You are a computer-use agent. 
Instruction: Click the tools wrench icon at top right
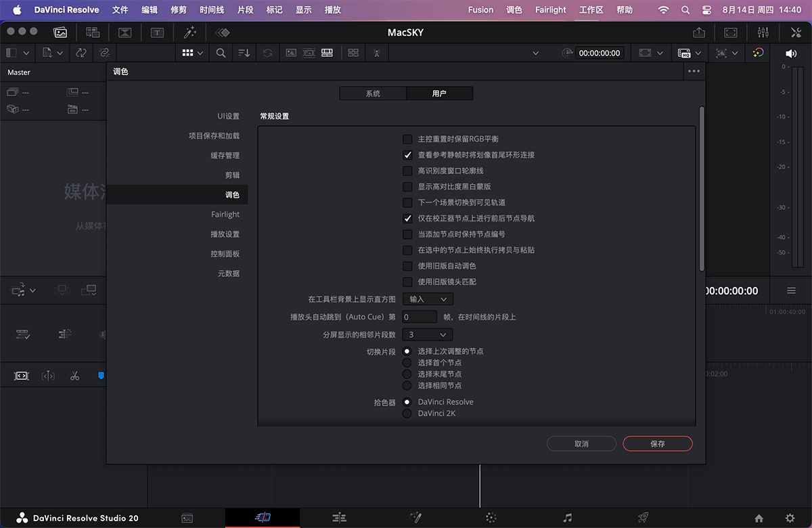pyautogui.click(x=796, y=32)
